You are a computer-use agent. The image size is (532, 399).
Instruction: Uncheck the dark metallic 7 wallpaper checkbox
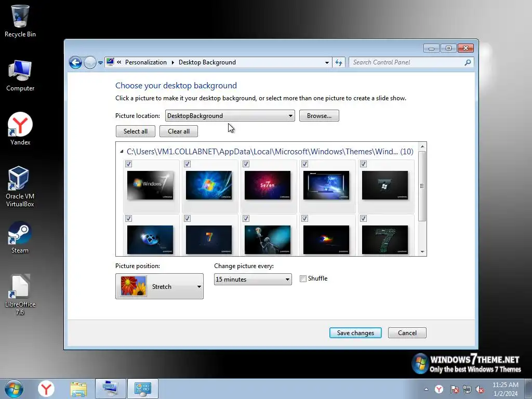coord(363,164)
